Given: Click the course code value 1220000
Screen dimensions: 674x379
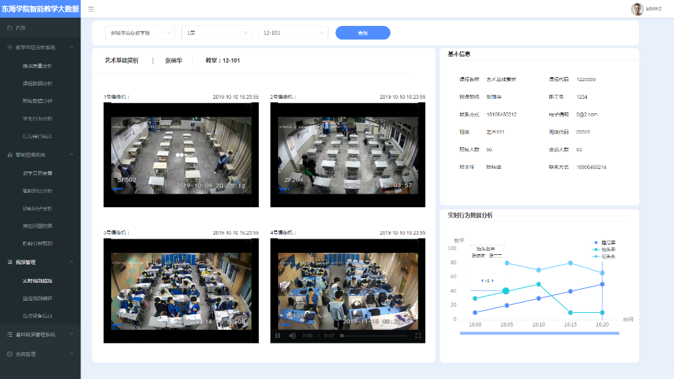Looking at the screenshot, I should [586, 79].
